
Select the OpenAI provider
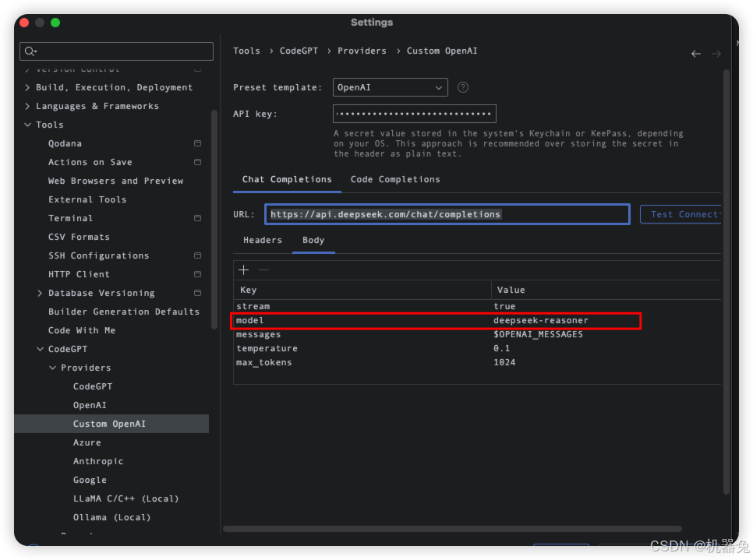[x=90, y=406]
